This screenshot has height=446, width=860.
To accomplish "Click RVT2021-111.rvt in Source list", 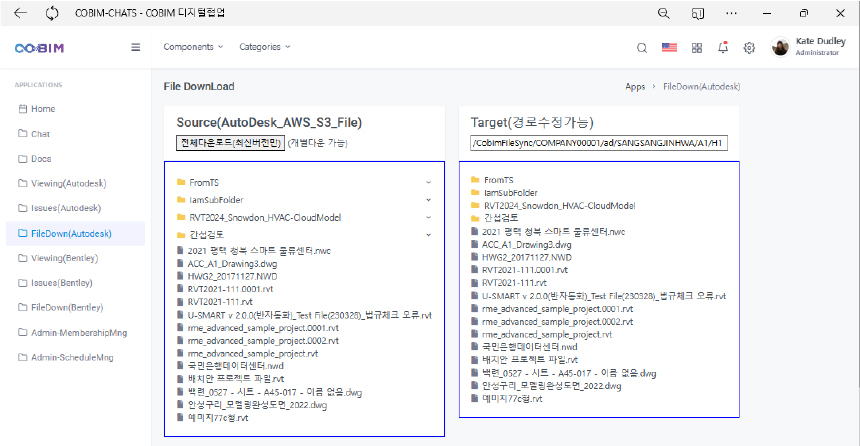I will point(220,302).
